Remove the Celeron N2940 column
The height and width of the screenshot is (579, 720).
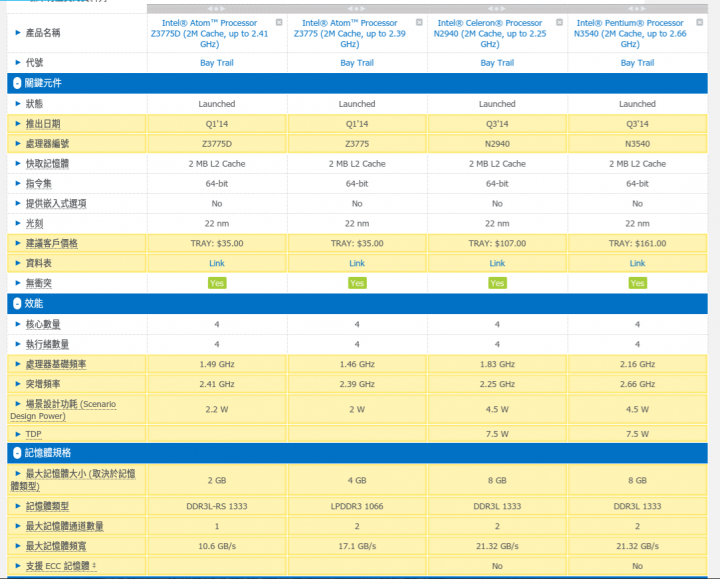pos(559,22)
